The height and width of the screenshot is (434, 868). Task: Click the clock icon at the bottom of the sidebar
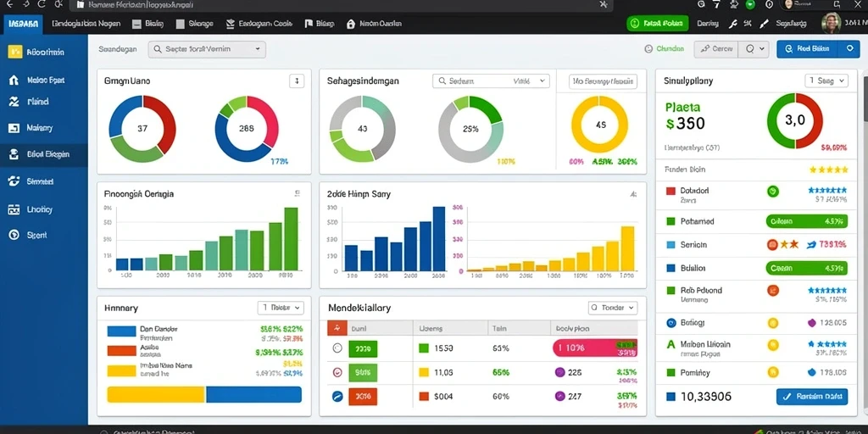click(x=14, y=235)
